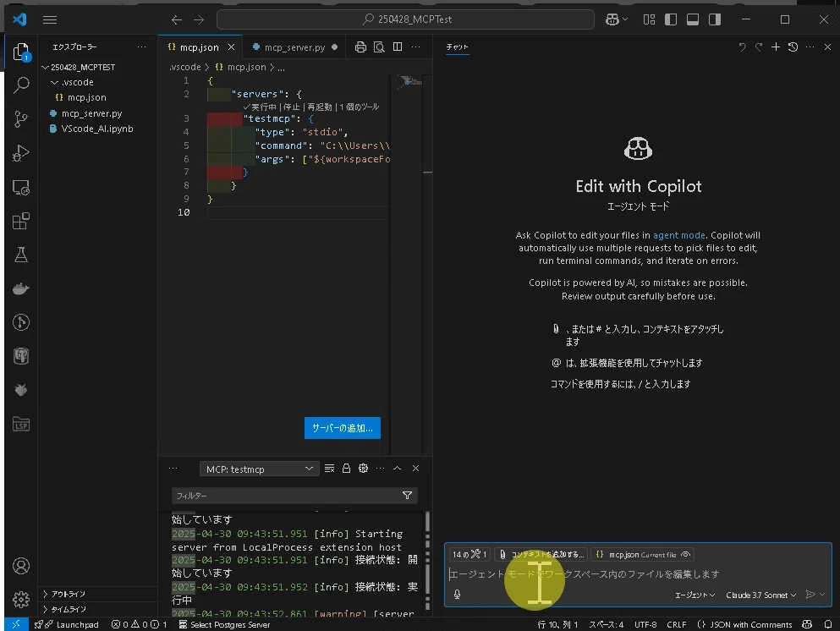Start a new chat with plus icon
The width and height of the screenshot is (840, 631).
point(775,47)
